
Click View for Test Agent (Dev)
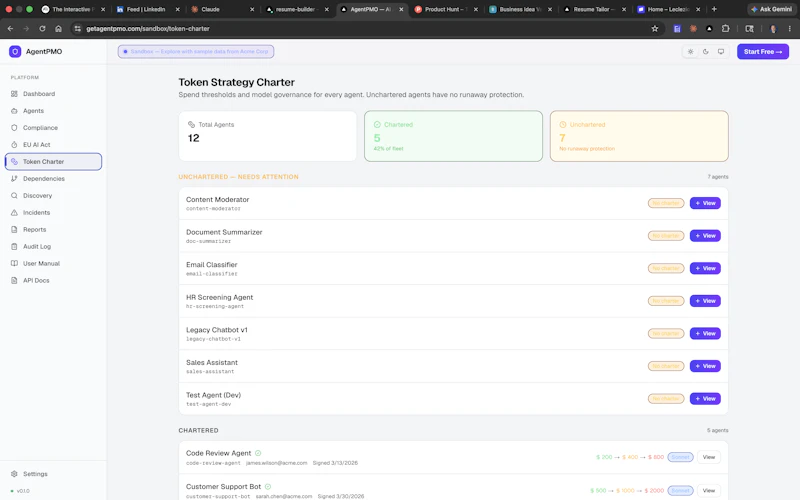click(705, 398)
